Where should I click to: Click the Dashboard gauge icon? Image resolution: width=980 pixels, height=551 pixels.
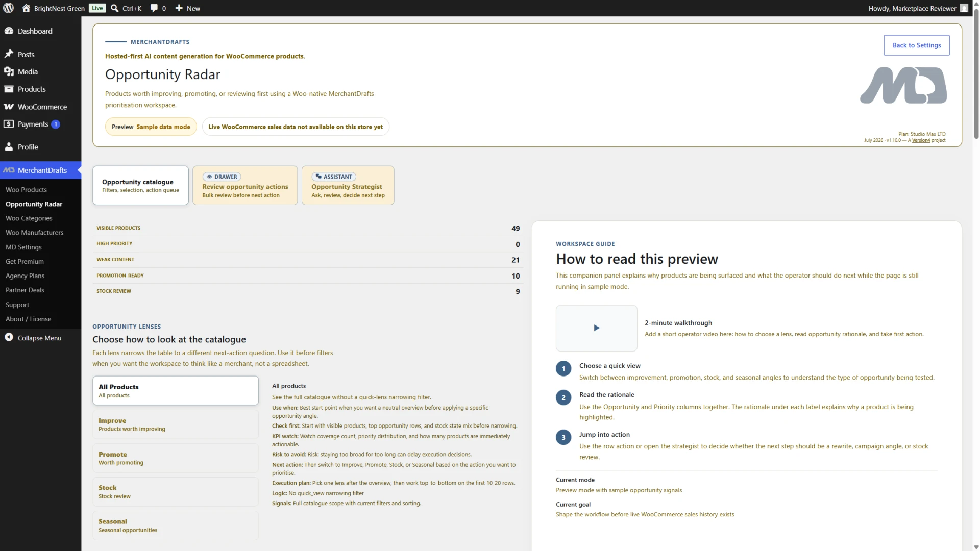click(x=9, y=31)
